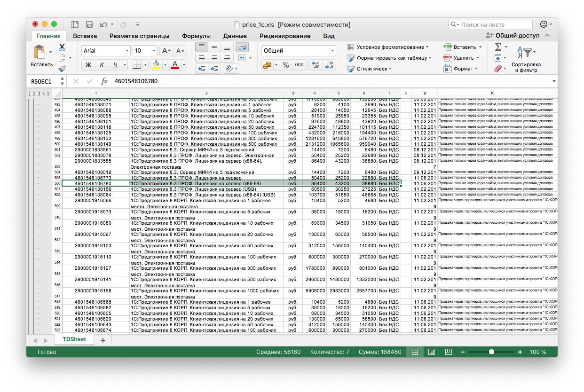
Task: Open Форматировать как таблицу dropdown
Action: click(x=389, y=58)
